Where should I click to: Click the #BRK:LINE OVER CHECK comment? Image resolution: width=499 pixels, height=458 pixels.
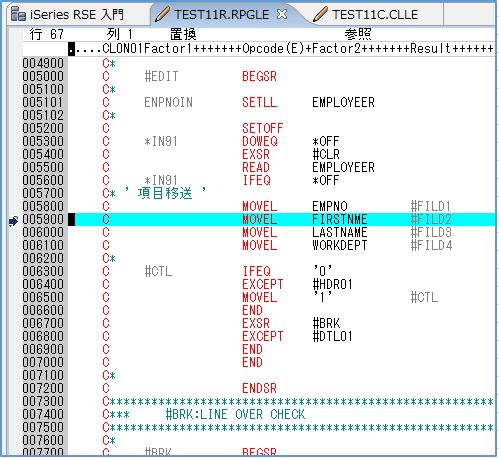(235, 414)
